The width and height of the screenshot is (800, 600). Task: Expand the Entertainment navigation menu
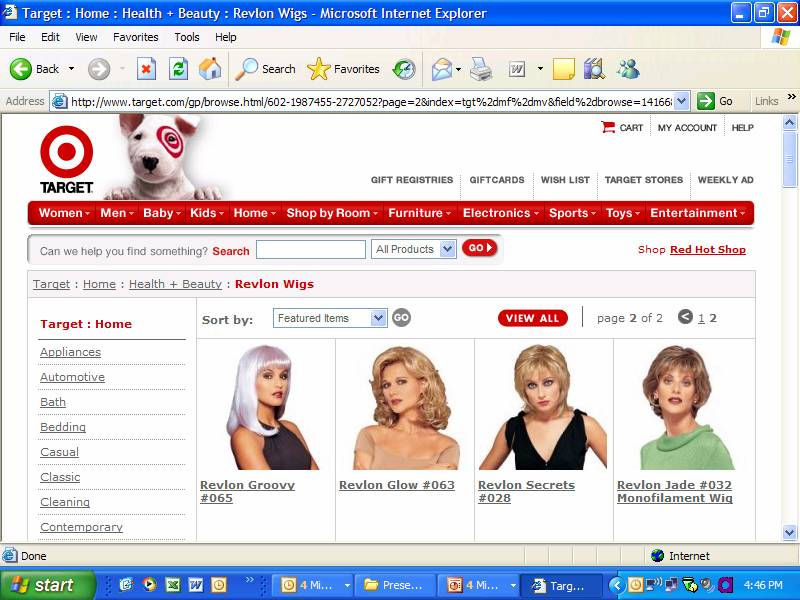click(697, 213)
